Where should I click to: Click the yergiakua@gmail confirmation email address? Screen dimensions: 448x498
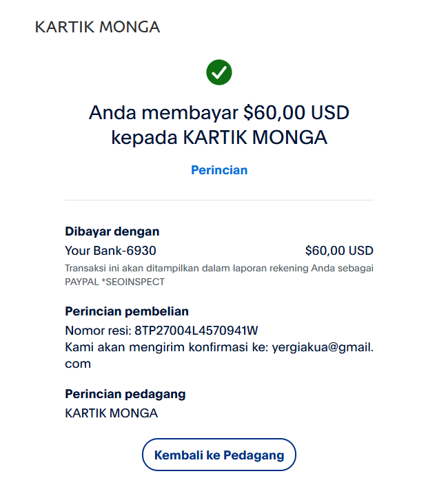pyautogui.click(x=323, y=347)
